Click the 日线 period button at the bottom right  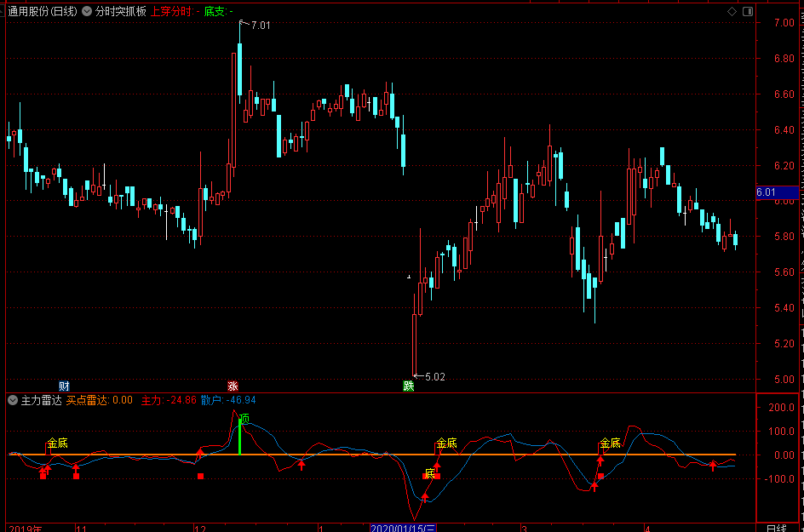coord(776,528)
